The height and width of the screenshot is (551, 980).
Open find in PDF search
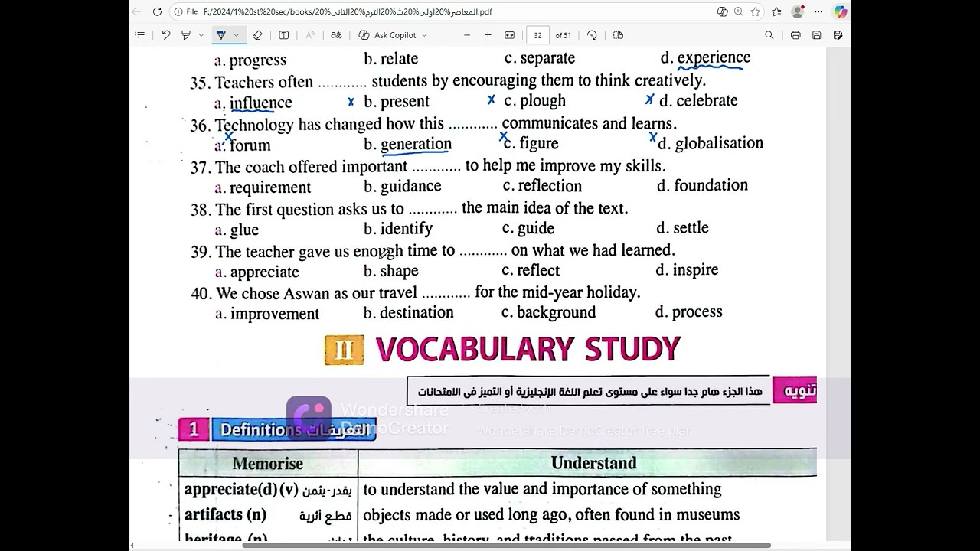[769, 35]
